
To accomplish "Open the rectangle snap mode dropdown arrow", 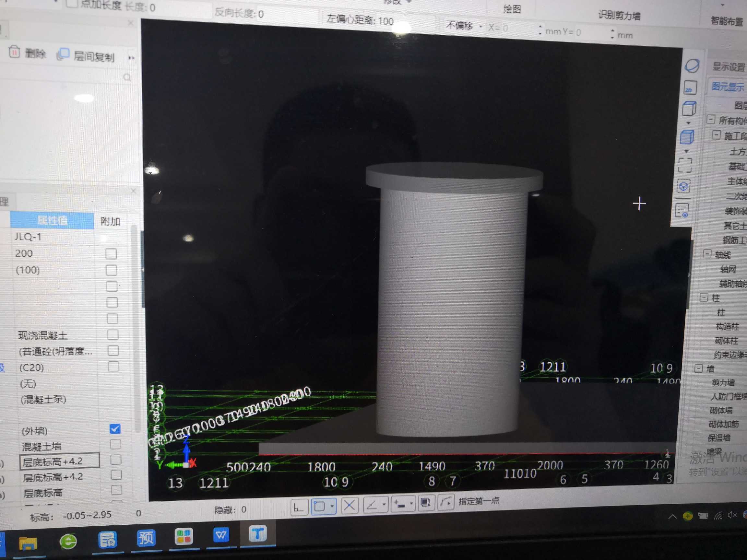I will click(332, 506).
